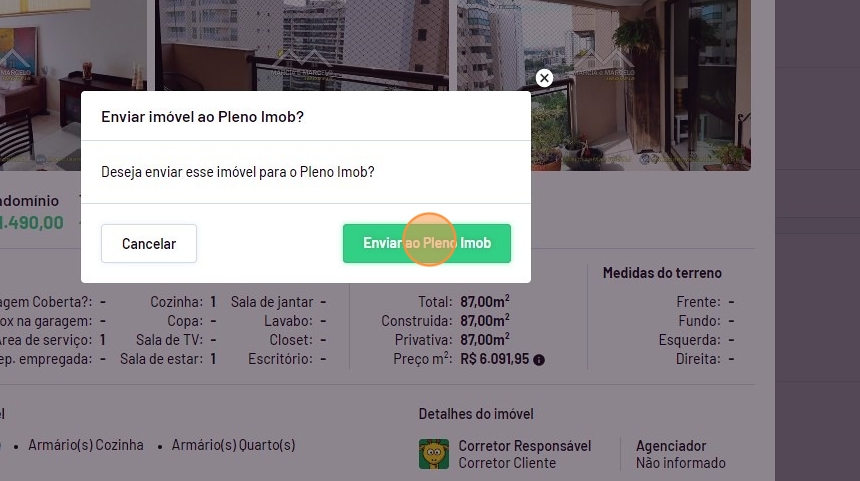860x481 pixels.
Task: Click the dialog title 'Enviar imóvel ao Pleno Imob?'
Action: tap(203, 117)
